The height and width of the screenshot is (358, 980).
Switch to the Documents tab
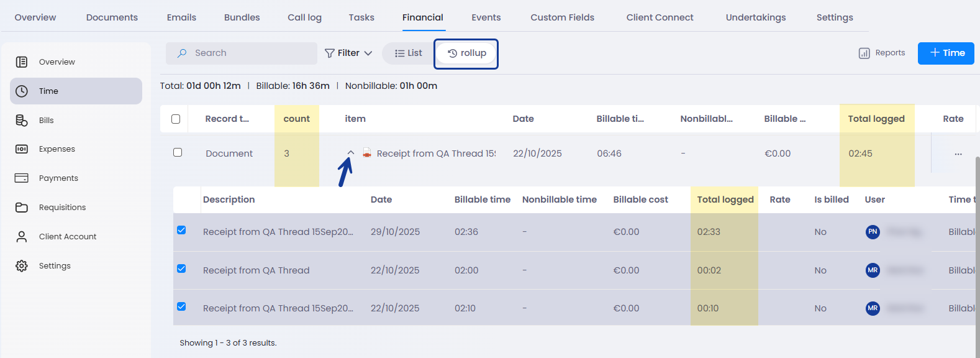pyautogui.click(x=112, y=17)
